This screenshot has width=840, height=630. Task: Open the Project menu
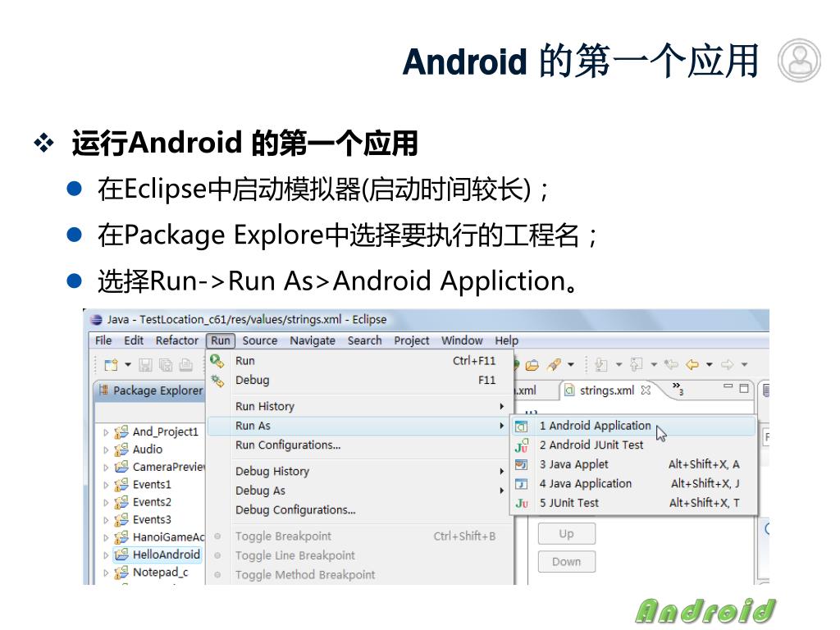tap(412, 340)
